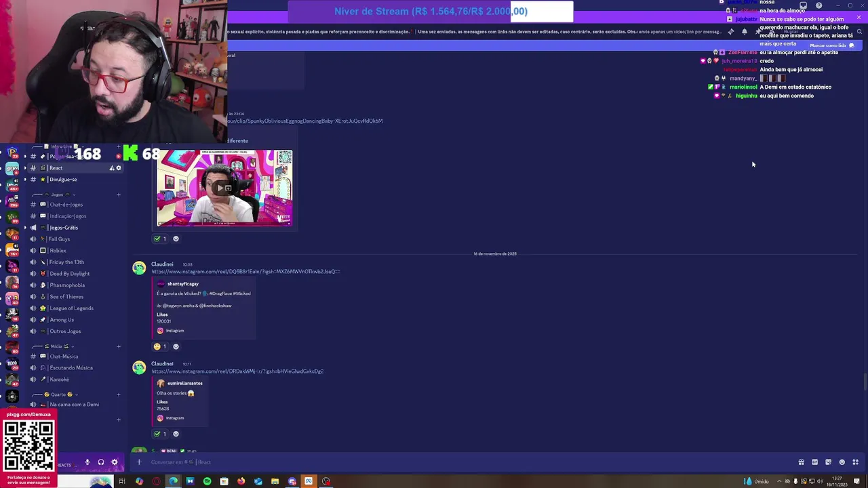Toggle the face emoji reaction on shantayficagay post
Image resolution: width=868 pixels, height=488 pixels.
coord(161,346)
